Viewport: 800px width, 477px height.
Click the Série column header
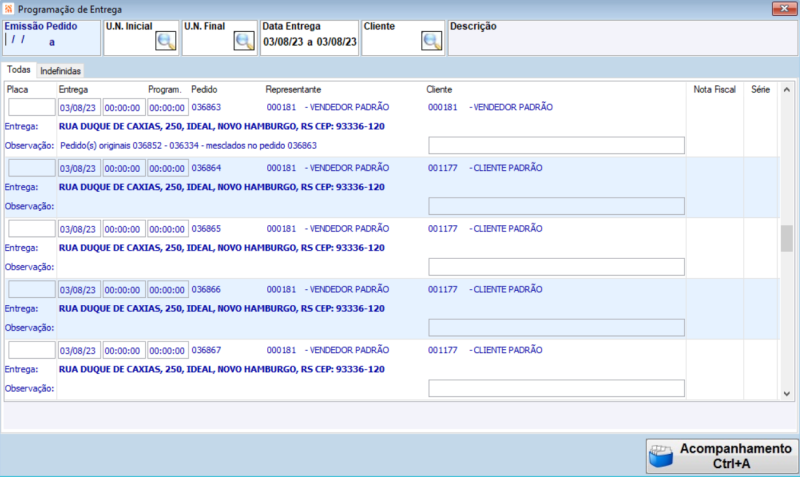[760, 89]
